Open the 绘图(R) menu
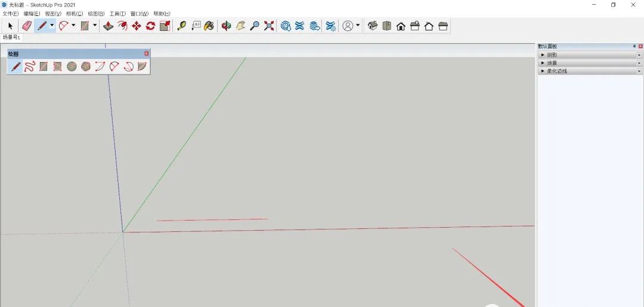The image size is (644, 307). (x=96, y=14)
